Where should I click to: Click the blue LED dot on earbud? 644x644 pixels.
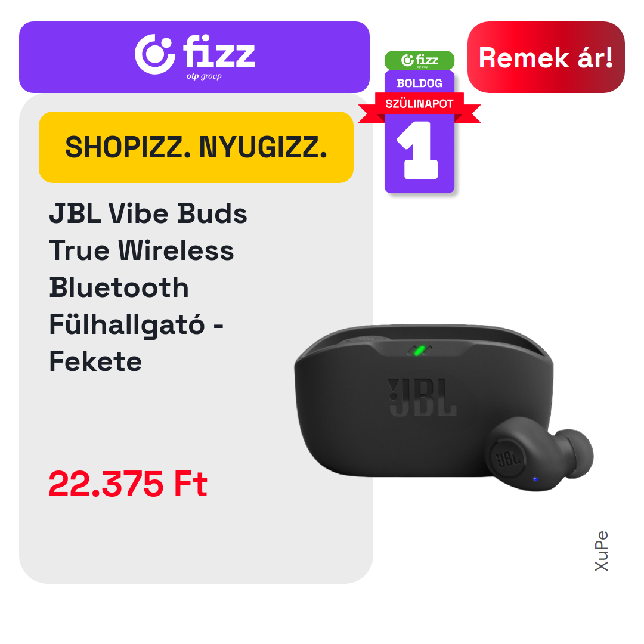pos(535,479)
